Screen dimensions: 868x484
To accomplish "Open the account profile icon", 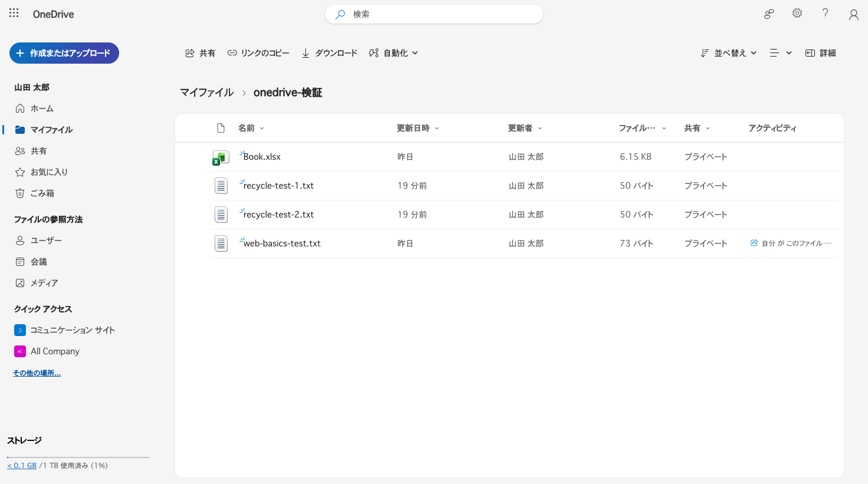I will pos(853,14).
